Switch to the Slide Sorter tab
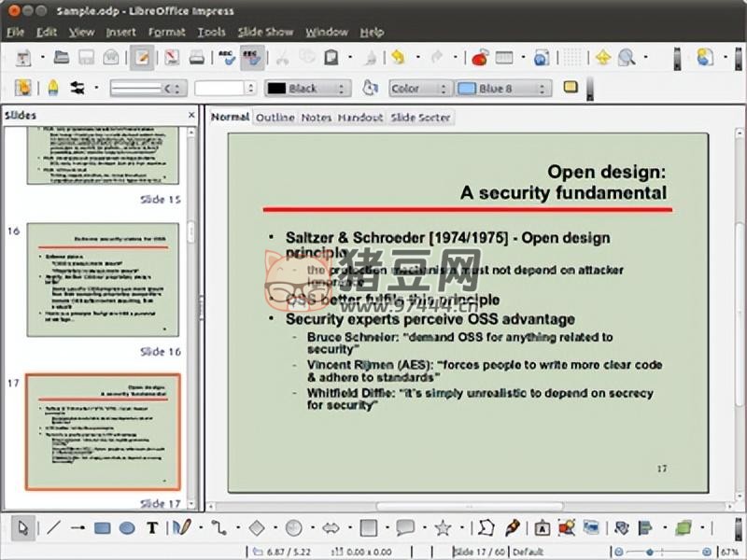This screenshot has width=747, height=560. (x=420, y=118)
